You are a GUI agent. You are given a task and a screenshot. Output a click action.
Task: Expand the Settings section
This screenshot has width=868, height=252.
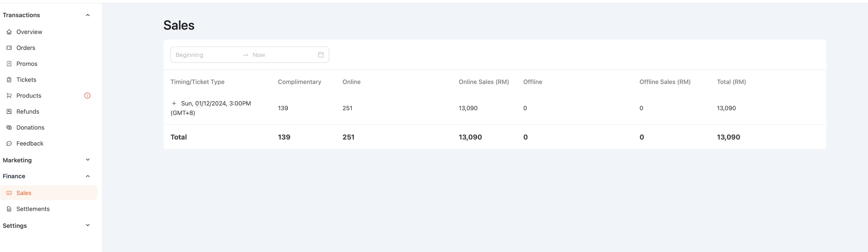click(88, 225)
